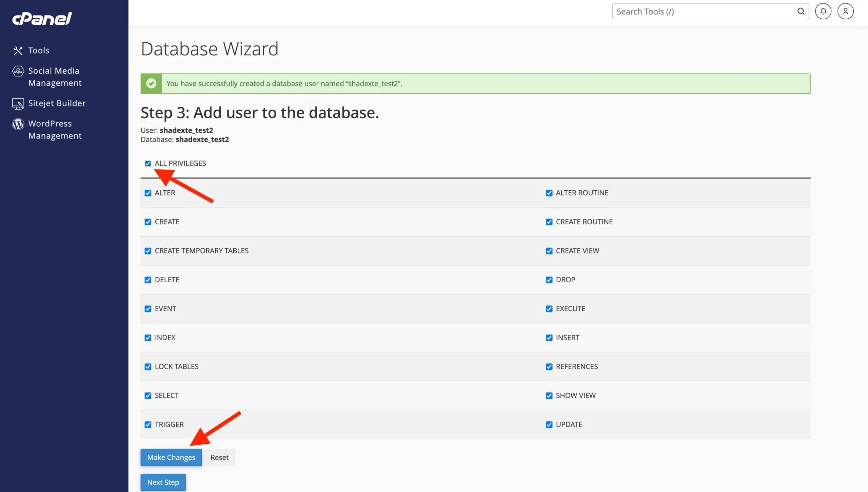Uncheck the SHOW VIEW privilege

pyautogui.click(x=549, y=396)
